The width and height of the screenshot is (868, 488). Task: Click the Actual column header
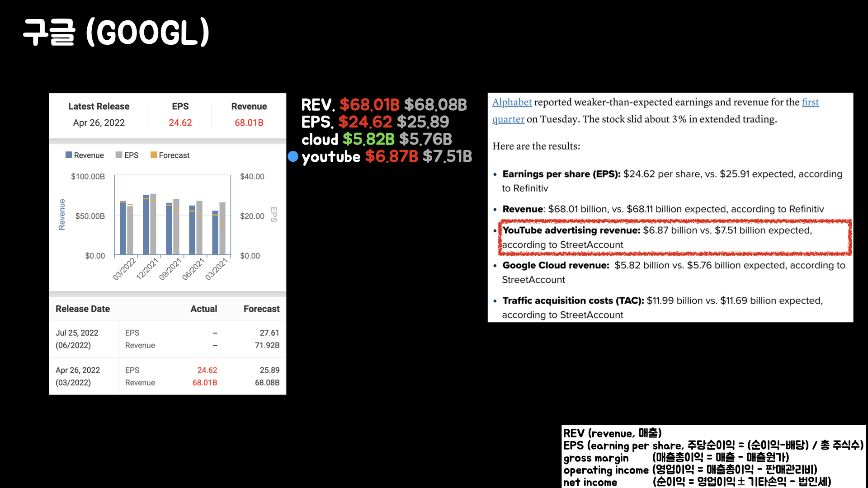point(203,309)
